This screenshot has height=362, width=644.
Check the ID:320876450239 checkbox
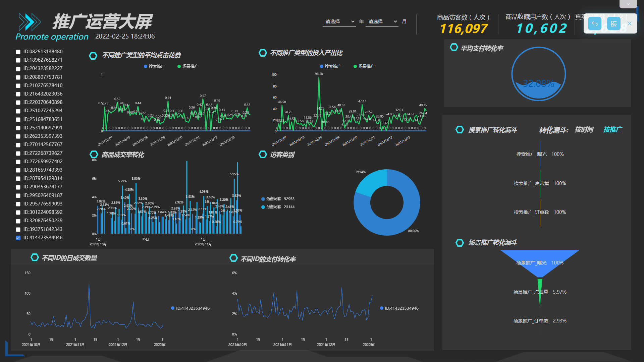pyautogui.click(x=18, y=221)
